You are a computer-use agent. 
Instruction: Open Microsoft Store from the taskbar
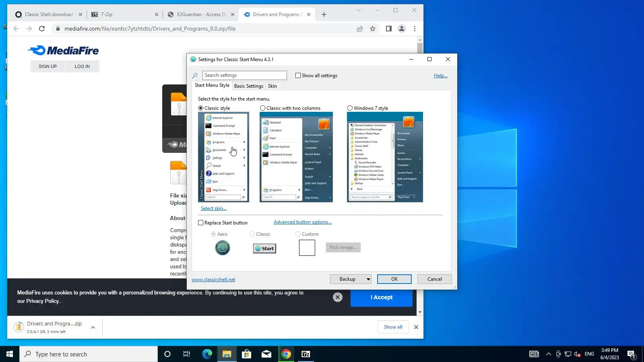(246, 354)
